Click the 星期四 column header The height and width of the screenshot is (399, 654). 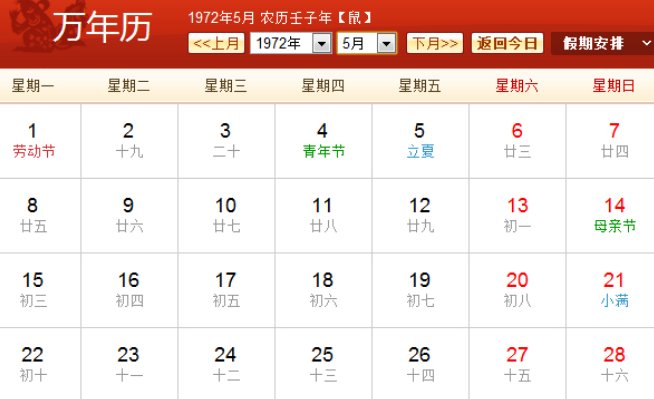point(323,86)
